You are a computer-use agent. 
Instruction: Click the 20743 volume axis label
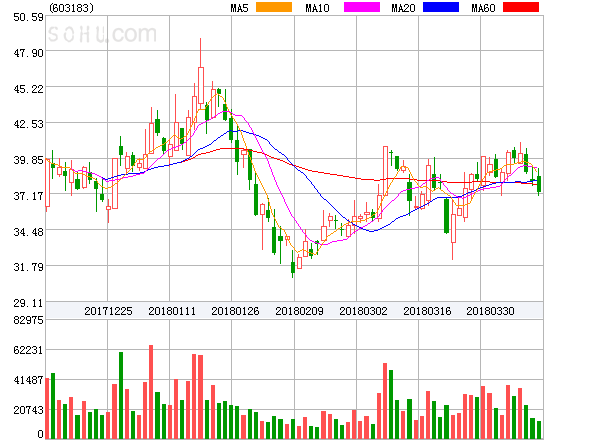coord(28,411)
